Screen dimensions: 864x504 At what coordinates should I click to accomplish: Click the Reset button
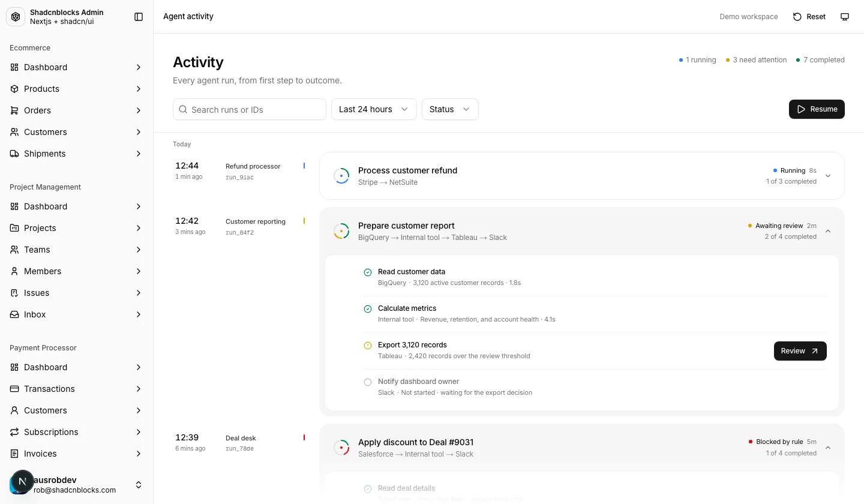[x=809, y=17]
